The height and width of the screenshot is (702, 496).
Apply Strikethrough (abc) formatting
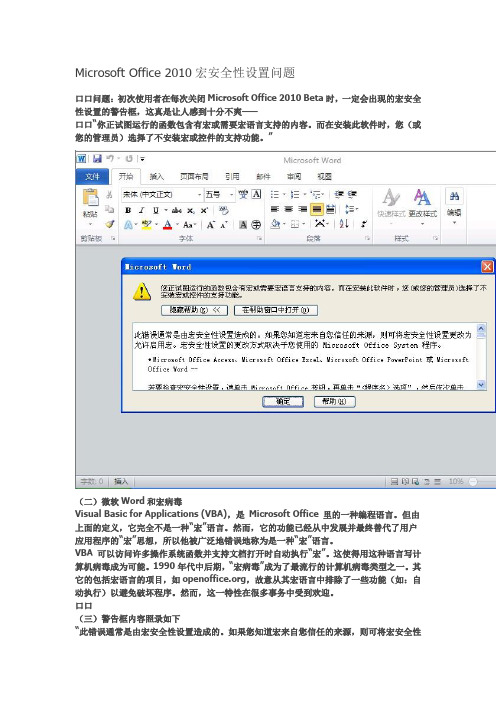(177, 210)
